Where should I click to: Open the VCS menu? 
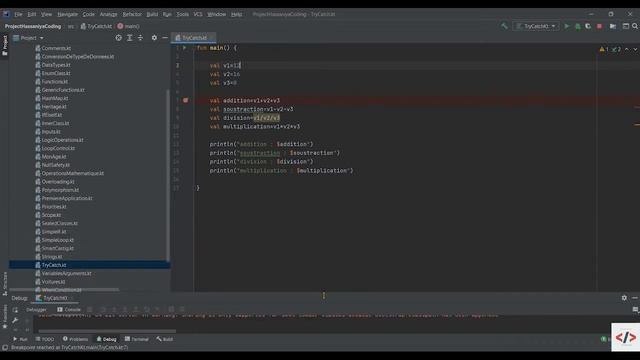tap(198, 14)
